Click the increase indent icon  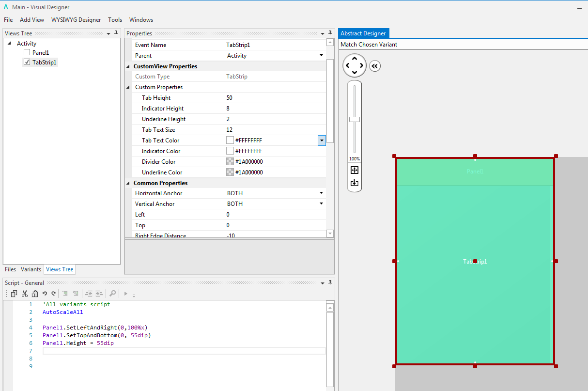click(99, 293)
